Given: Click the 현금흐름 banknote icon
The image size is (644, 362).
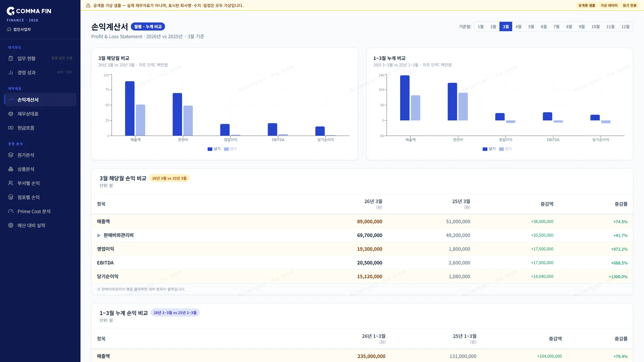Looking at the screenshot, I should point(11,128).
